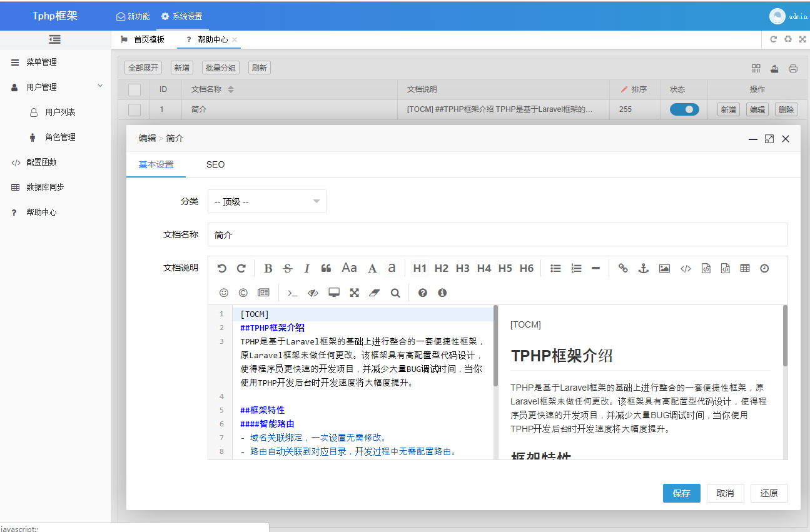This screenshot has height=532, width=810.
Task: Check the checkbox for row ID 1
Action: [x=134, y=109]
